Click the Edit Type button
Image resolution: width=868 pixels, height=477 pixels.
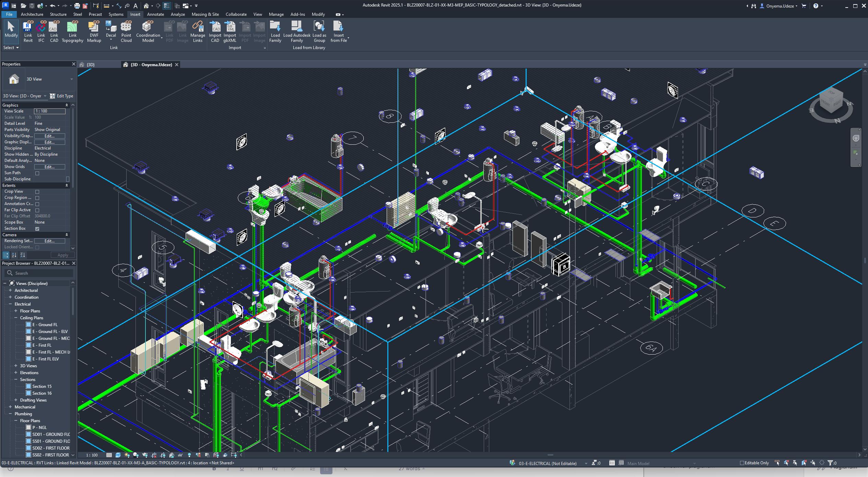click(62, 96)
